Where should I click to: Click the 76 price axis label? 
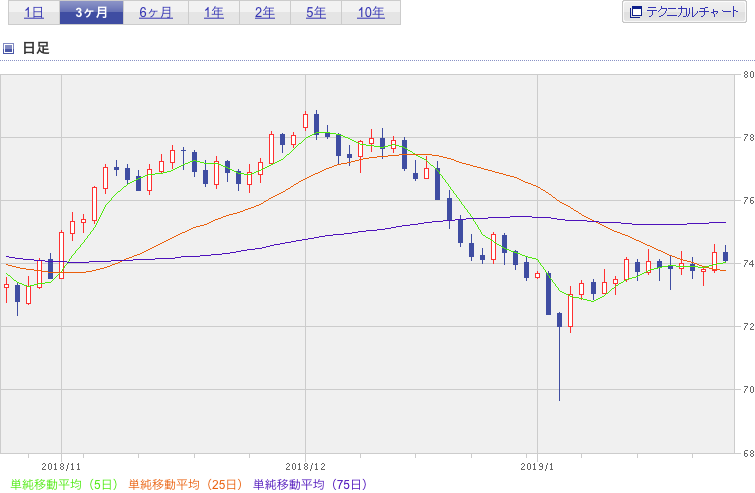coord(748,201)
